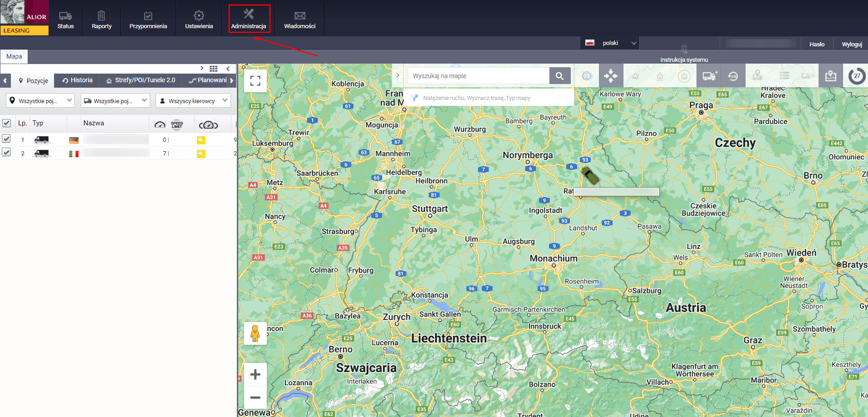Image resolution: width=868 pixels, height=417 pixels.
Task: Click yellow key icon in row 1
Action: pos(201,140)
